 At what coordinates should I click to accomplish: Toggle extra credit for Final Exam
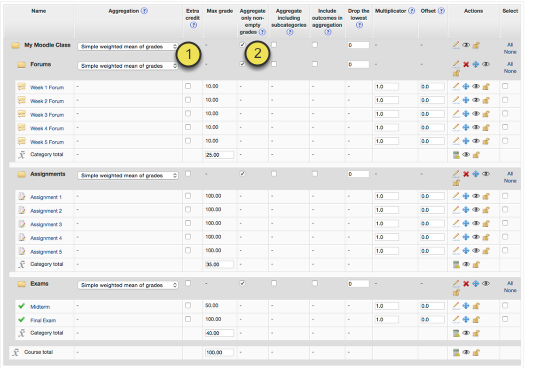pos(188,319)
